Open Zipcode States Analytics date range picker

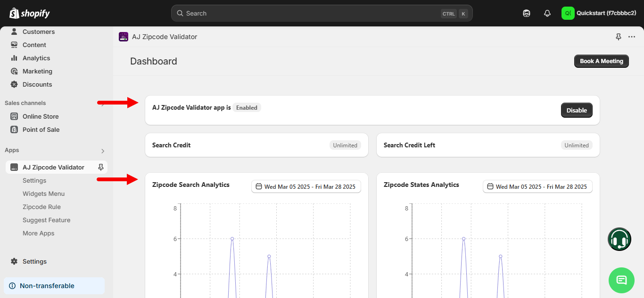click(537, 186)
